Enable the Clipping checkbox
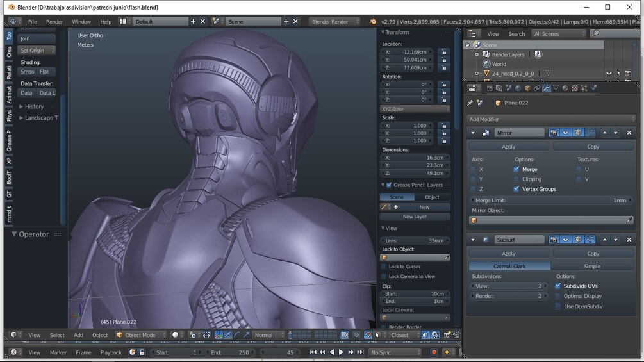The height and width of the screenshot is (362, 644). pos(516,179)
